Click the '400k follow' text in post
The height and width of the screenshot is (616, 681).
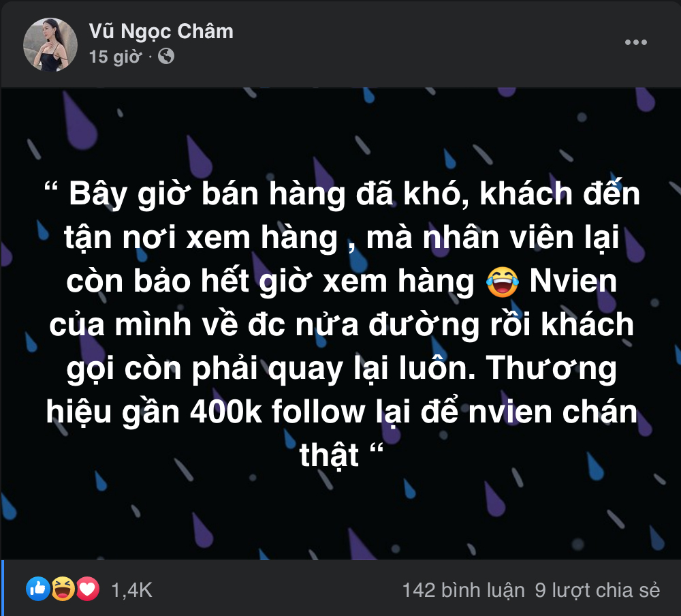(278, 412)
